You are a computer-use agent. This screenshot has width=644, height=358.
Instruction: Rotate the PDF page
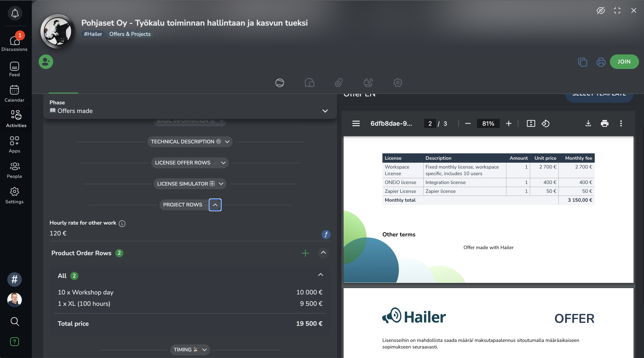coord(546,123)
